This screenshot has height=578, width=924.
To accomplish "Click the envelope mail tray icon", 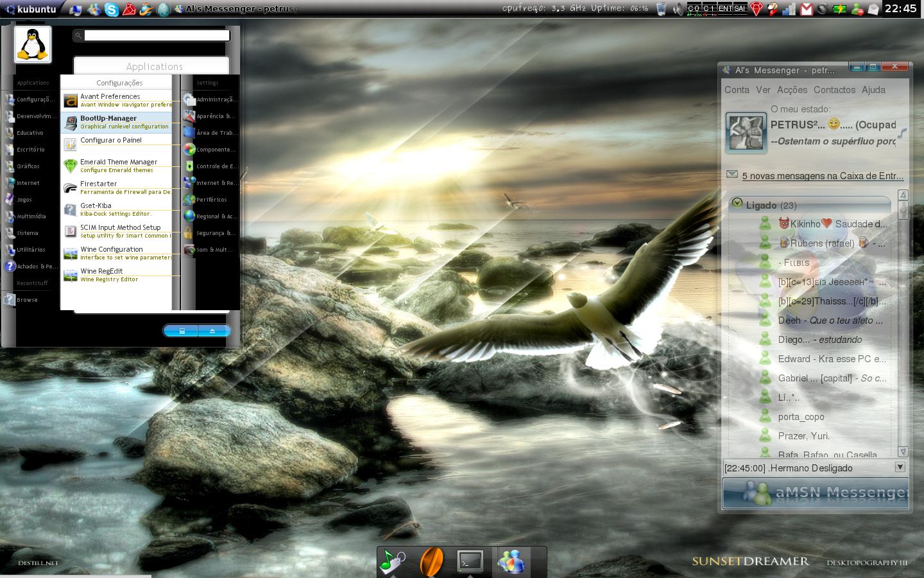I will click(873, 9).
